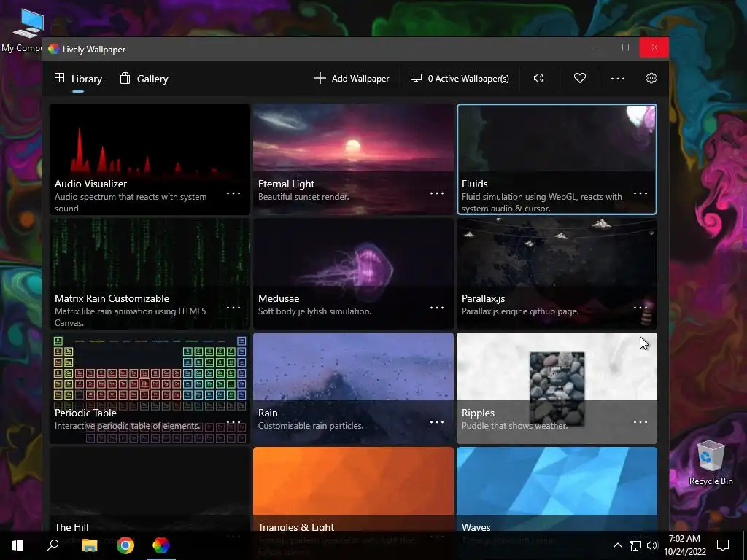Launch Google Chrome from the taskbar

pyautogui.click(x=125, y=545)
